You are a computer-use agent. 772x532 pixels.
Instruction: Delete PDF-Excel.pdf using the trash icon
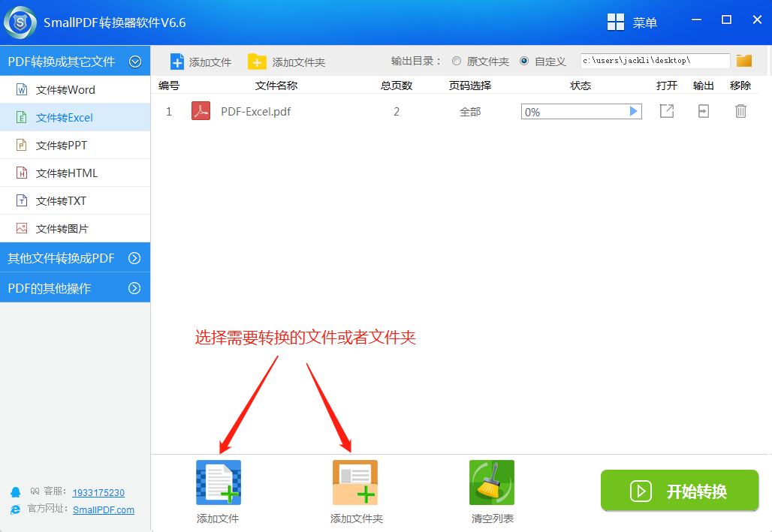740,111
